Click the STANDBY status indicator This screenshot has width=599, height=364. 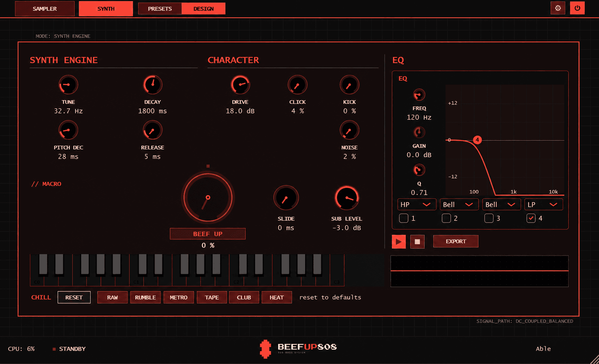click(69, 349)
